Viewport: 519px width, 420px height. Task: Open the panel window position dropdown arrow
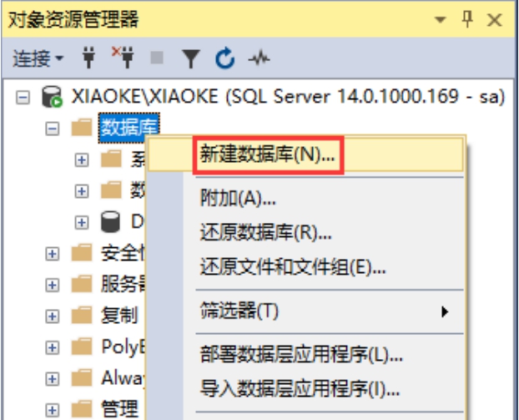pos(439,20)
